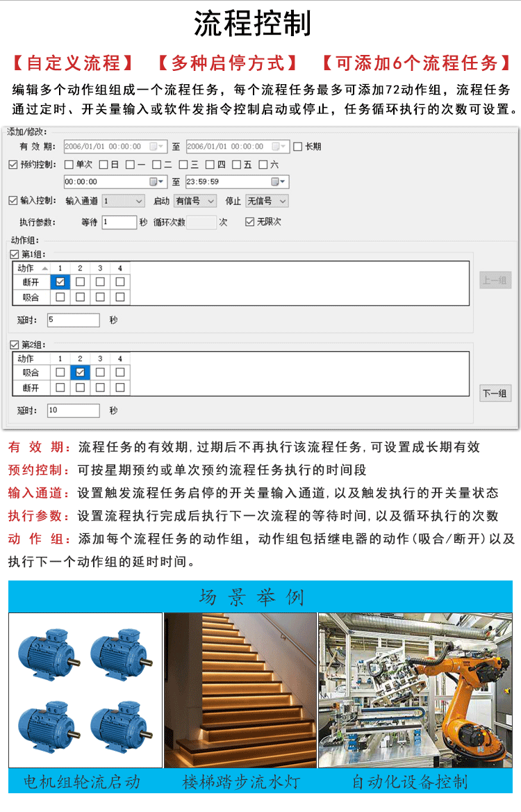Check 断开 channel 3 in group 2
The height and width of the screenshot is (812, 521).
(x=100, y=387)
